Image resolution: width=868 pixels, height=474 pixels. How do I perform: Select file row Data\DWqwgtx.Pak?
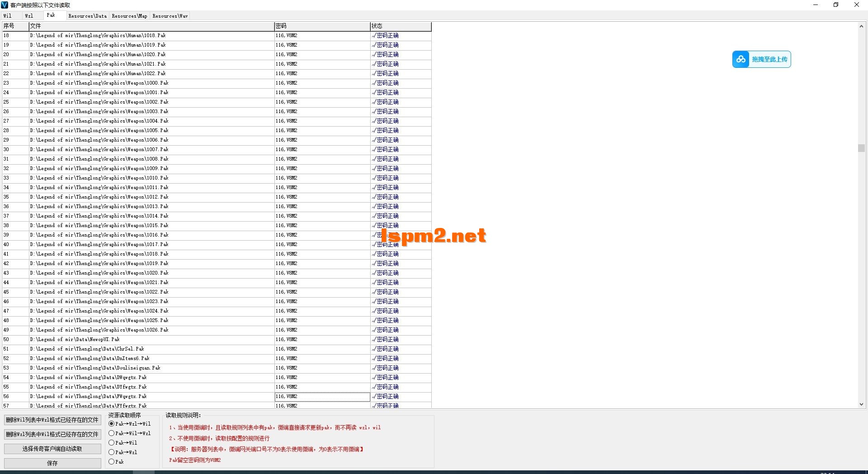click(151, 377)
